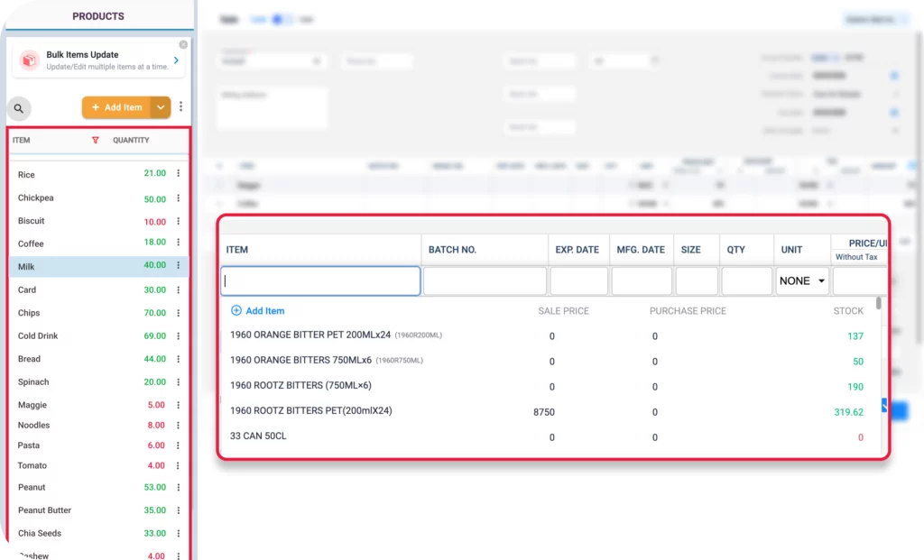Open the three-dot menu for Milk
This screenshot has width=924, height=560.
coord(178,266)
